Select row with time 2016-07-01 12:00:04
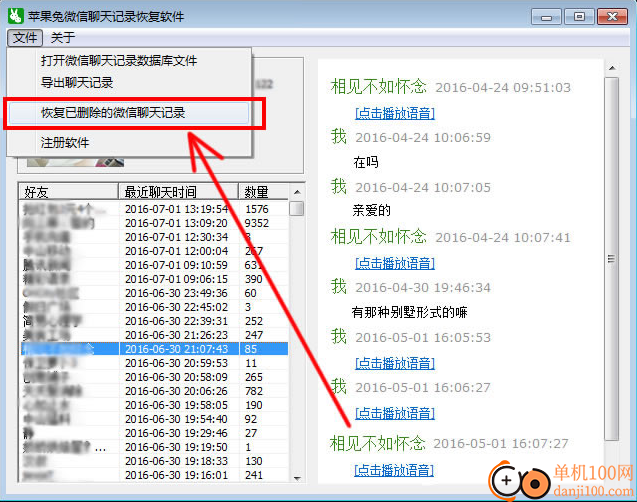Screen dimensions: 637x502 [x=154, y=251]
